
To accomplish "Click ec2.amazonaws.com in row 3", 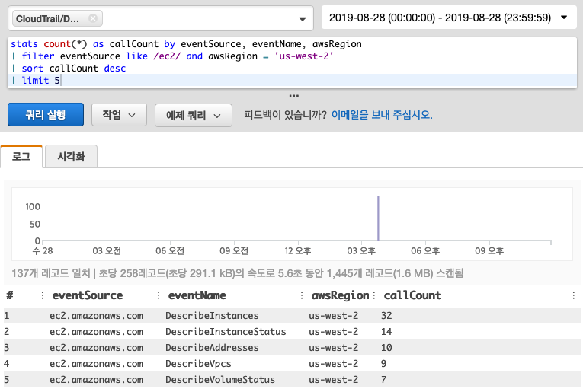I will 96,347.
